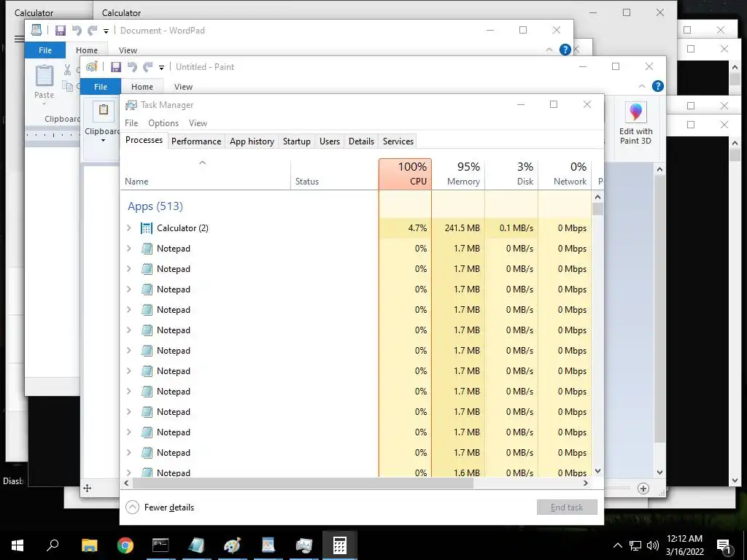Click the Paint Help question mark icon
This screenshot has width=747, height=560.
[657, 86]
